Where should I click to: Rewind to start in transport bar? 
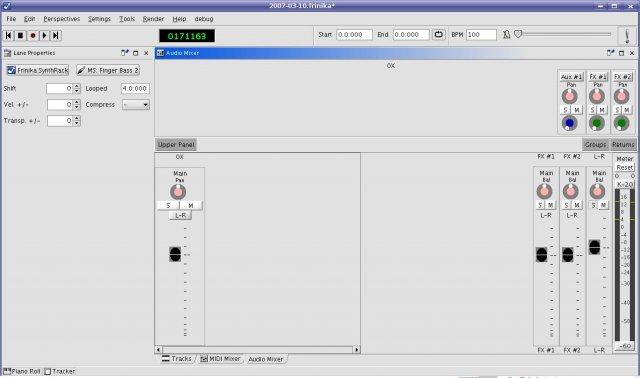(x=8, y=36)
